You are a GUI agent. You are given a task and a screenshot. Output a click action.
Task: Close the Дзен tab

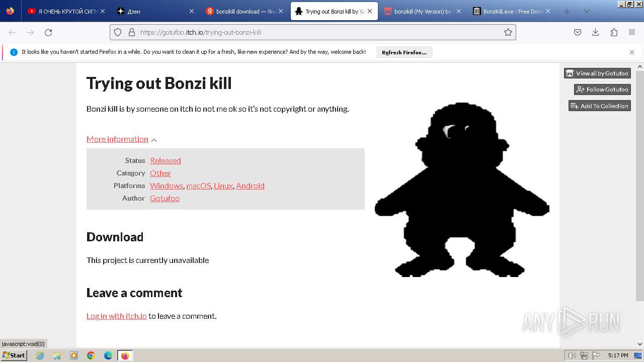pyautogui.click(x=192, y=11)
